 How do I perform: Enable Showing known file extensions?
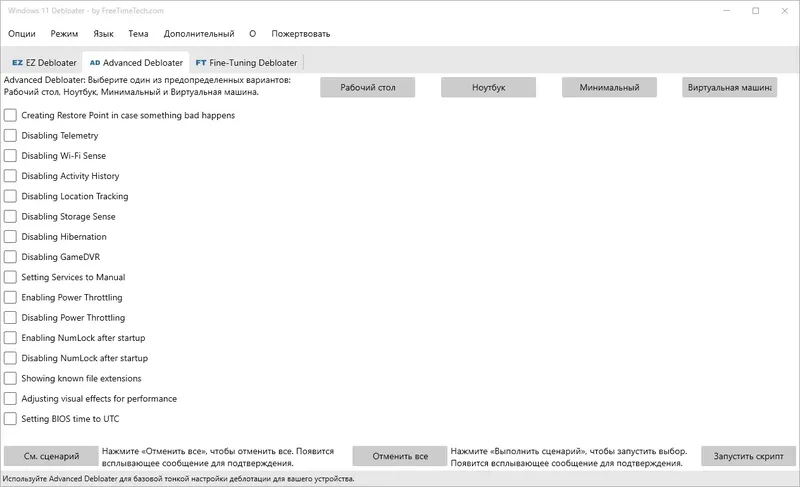click(10, 378)
